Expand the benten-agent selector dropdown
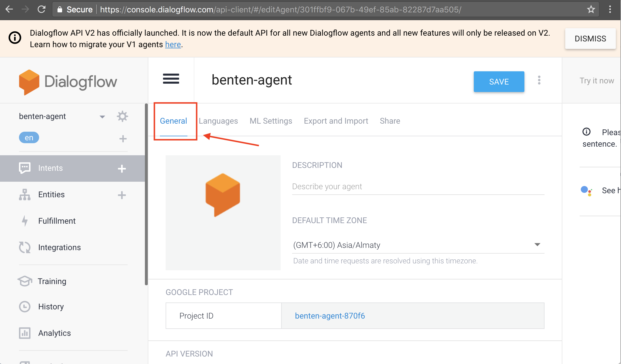 (102, 117)
